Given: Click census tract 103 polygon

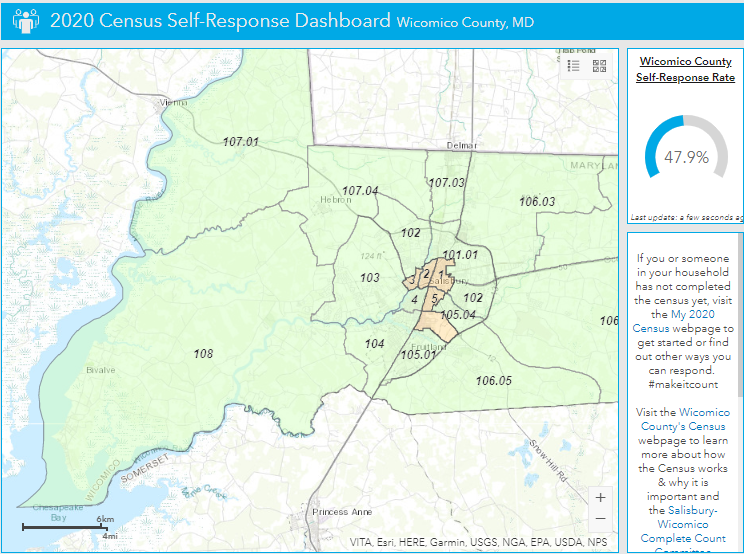Looking at the screenshot, I should [x=370, y=278].
